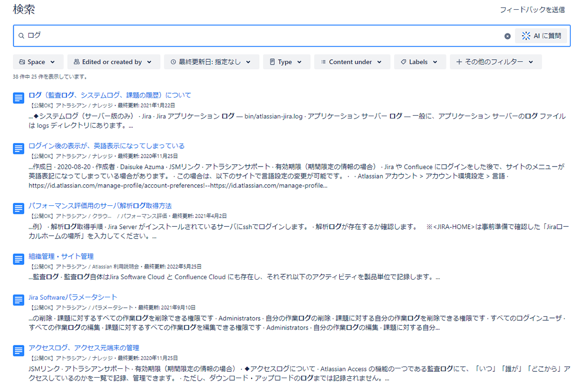The image size is (588, 386).
Task: Expand the Edited or created by filter
Action: [x=113, y=62]
